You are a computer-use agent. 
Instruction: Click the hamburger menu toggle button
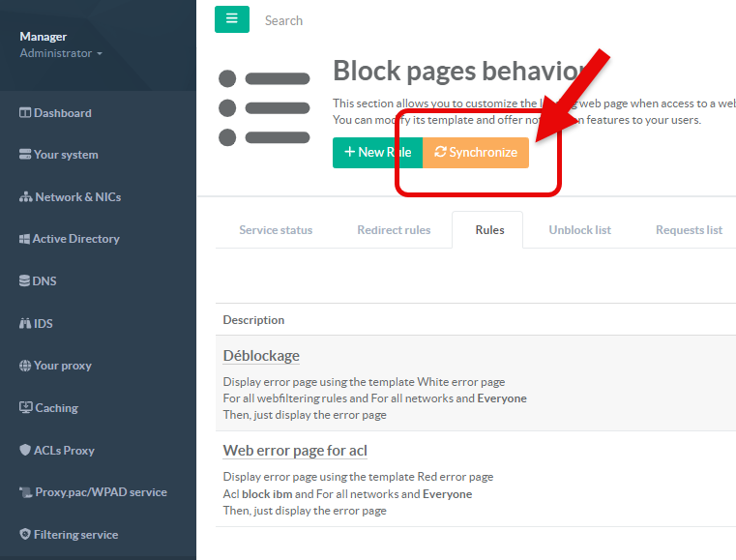(x=231, y=19)
